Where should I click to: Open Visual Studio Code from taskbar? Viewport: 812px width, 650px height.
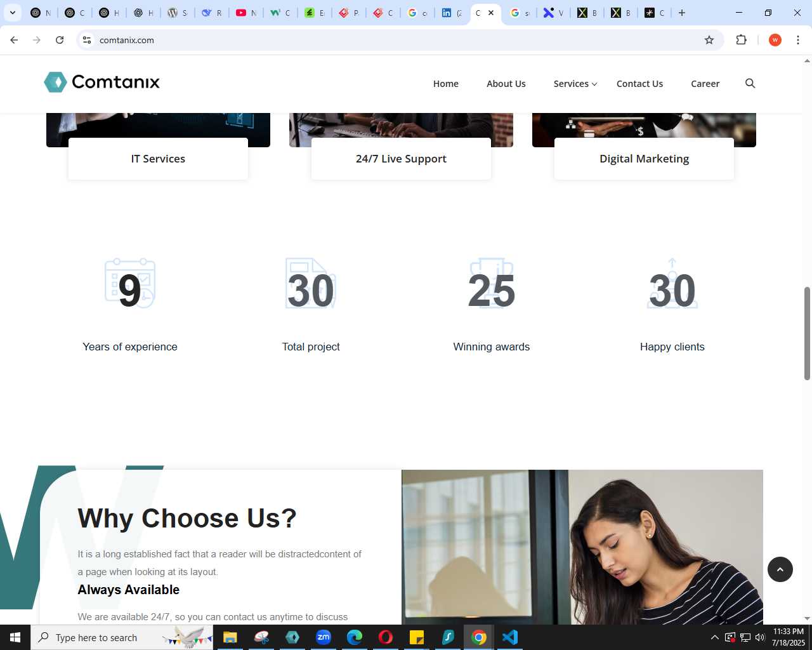[x=510, y=637]
